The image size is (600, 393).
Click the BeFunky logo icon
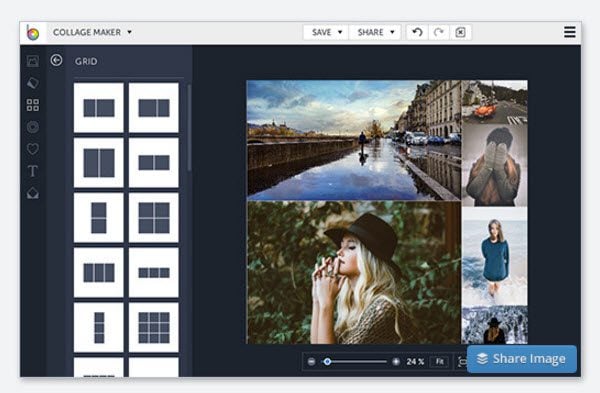[33, 33]
